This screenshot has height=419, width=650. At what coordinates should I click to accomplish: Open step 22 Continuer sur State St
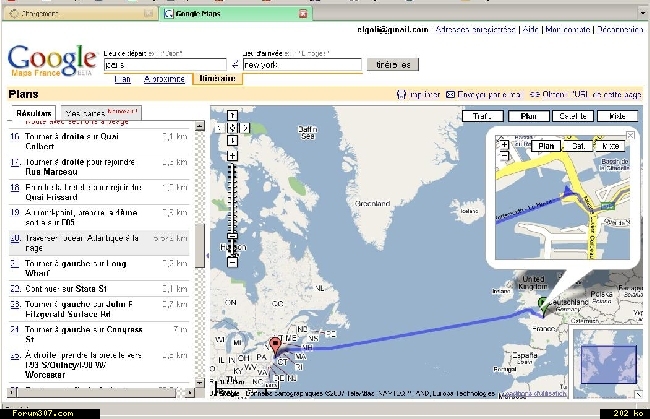coord(99,288)
